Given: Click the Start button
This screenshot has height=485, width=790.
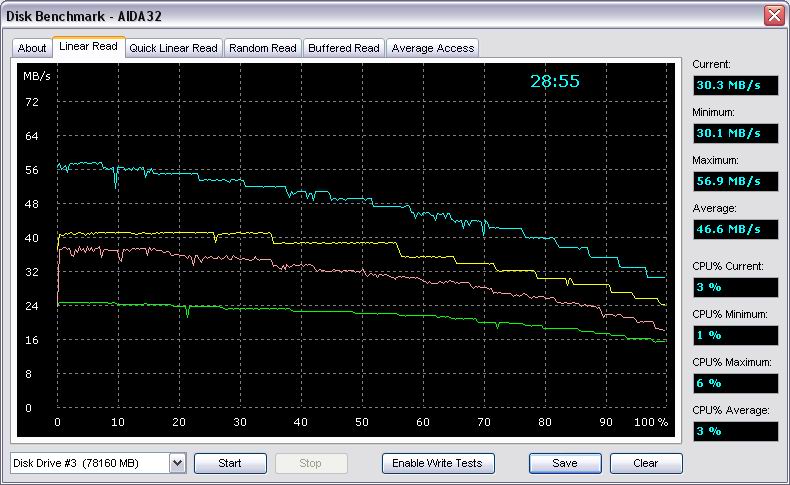Looking at the screenshot, I should click(x=230, y=463).
